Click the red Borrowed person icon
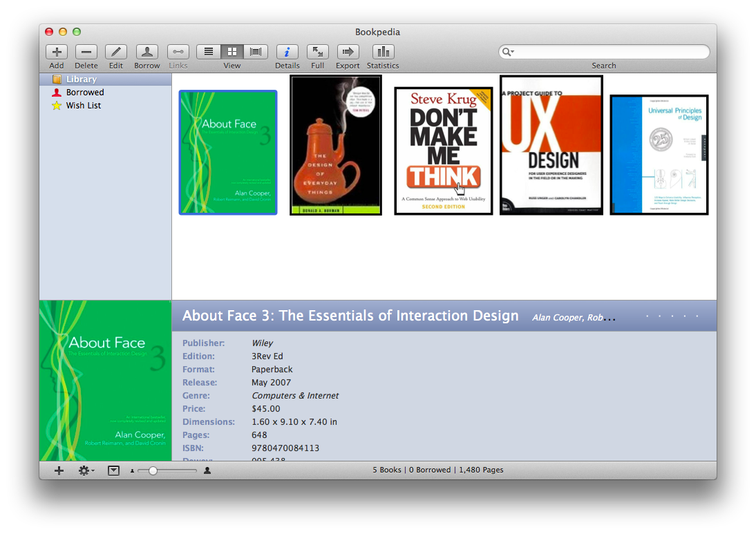The height and width of the screenshot is (534, 756). [57, 92]
